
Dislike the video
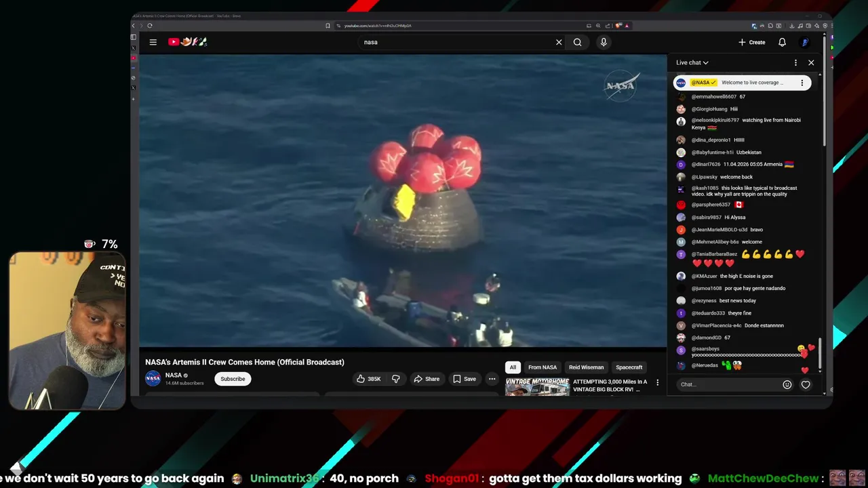click(396, 379)
